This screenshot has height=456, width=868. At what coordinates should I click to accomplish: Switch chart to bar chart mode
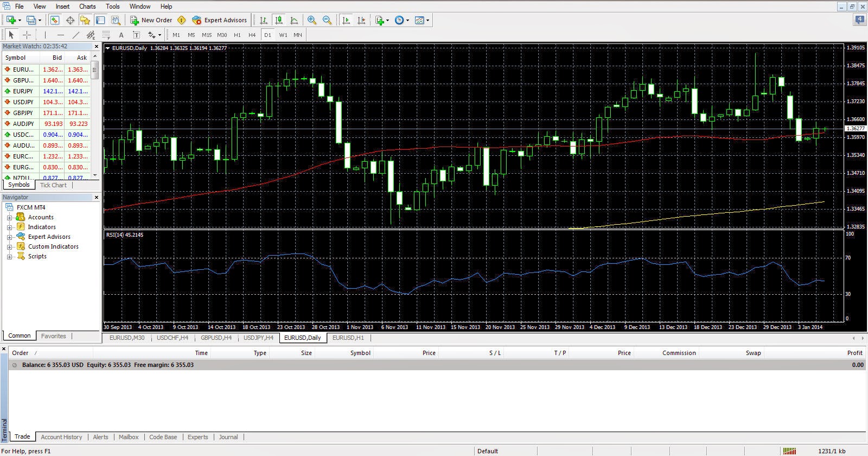[264, 20]
